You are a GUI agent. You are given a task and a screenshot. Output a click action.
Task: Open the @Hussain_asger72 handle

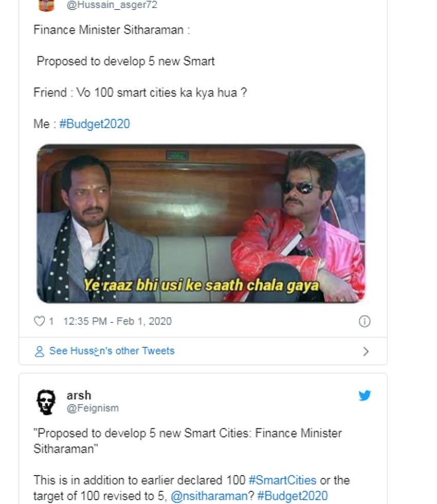(112, 5)
